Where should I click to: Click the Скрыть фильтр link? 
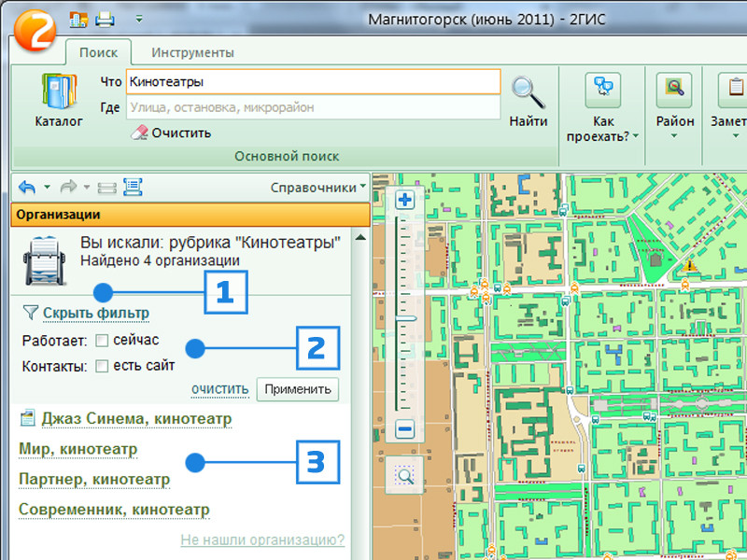click(x=96, y=314)
